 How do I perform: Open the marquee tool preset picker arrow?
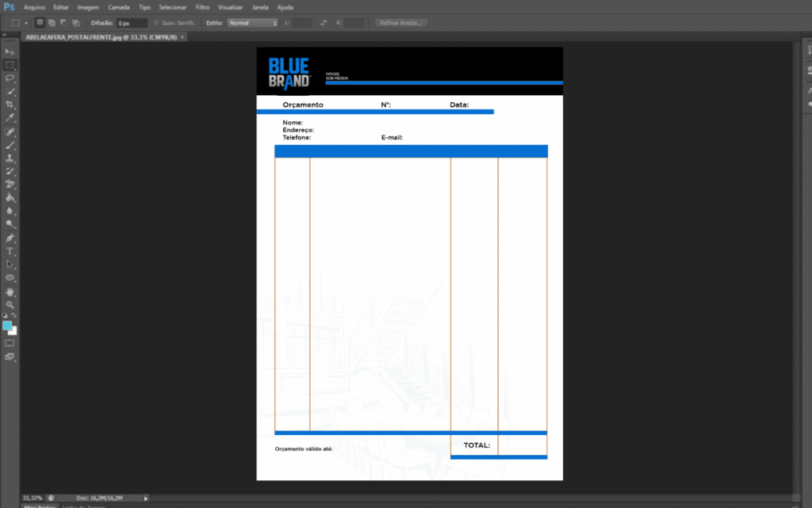coord(26,23)
